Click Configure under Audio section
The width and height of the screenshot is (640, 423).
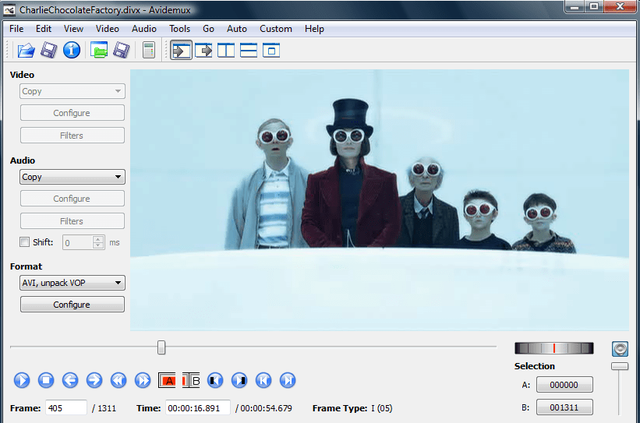pyautogui.click(x=72, y=198)
